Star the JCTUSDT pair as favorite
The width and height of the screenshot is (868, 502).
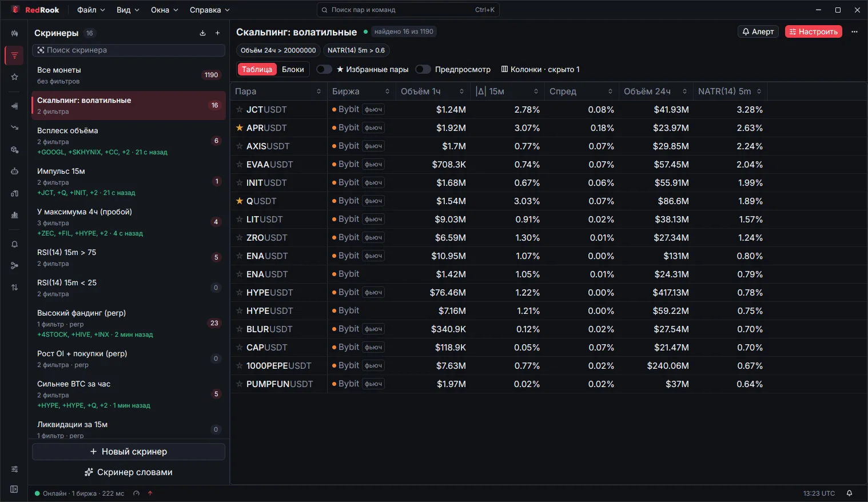[240, 110]
